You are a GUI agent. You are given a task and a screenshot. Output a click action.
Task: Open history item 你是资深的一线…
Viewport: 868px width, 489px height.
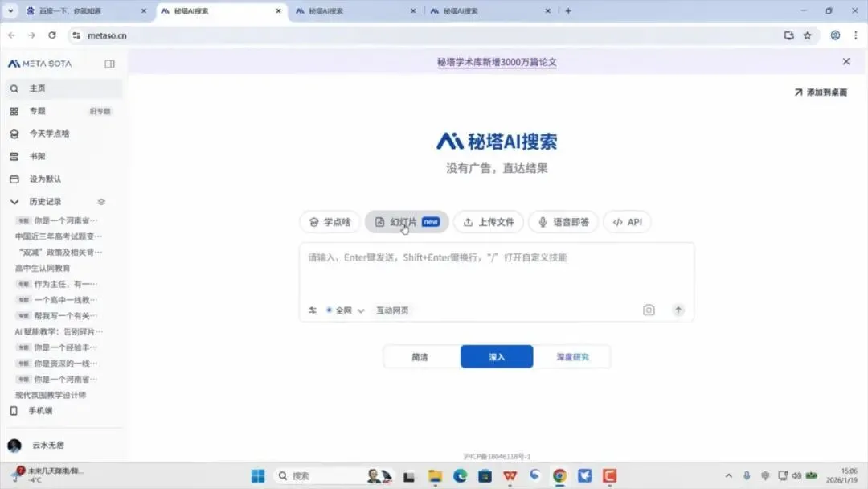coord(58,364)
